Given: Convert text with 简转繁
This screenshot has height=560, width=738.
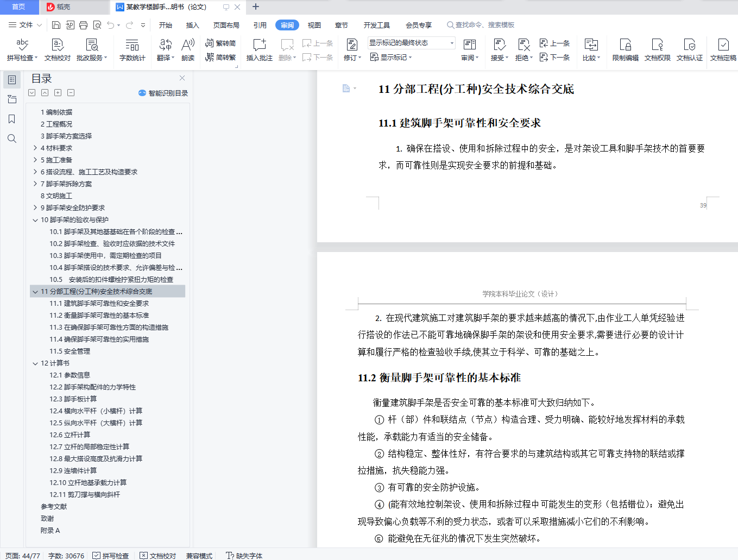Looking at the screenshot, I should click(220, 57).
